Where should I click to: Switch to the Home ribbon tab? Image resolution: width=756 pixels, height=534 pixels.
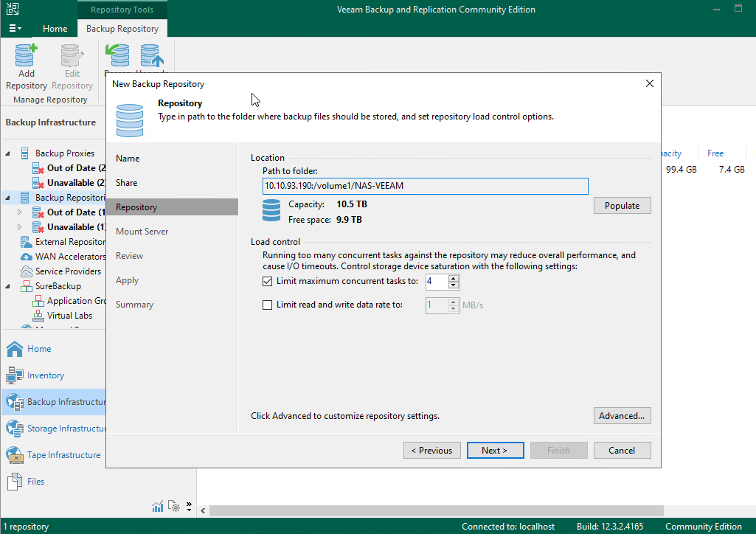55,29
